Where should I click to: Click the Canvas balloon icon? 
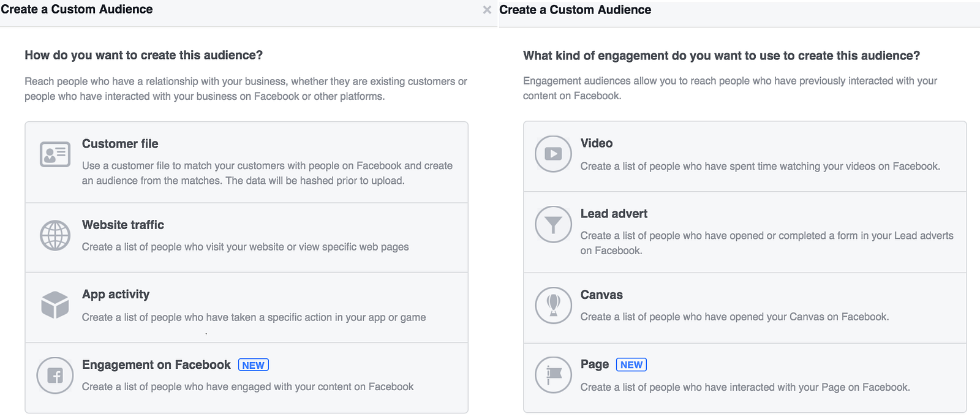[x=553, y=304]
